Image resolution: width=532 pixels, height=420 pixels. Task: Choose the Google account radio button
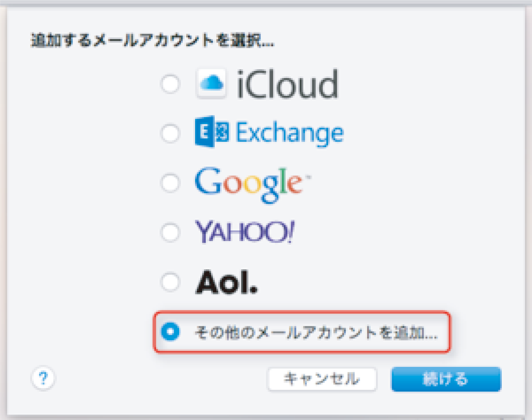(x=170, y=183)
